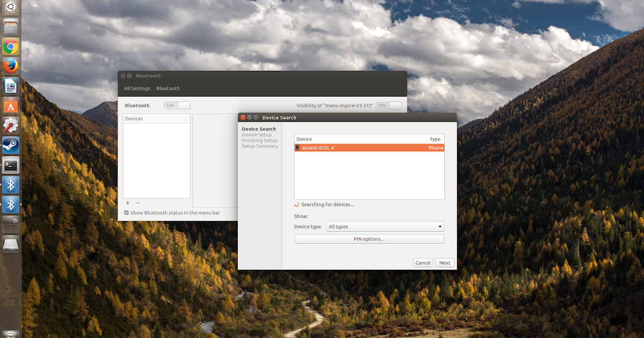Open the Bluetooth device setup icon in the launcher
Screen dimensions: 644x338
(x=11, y=204)
